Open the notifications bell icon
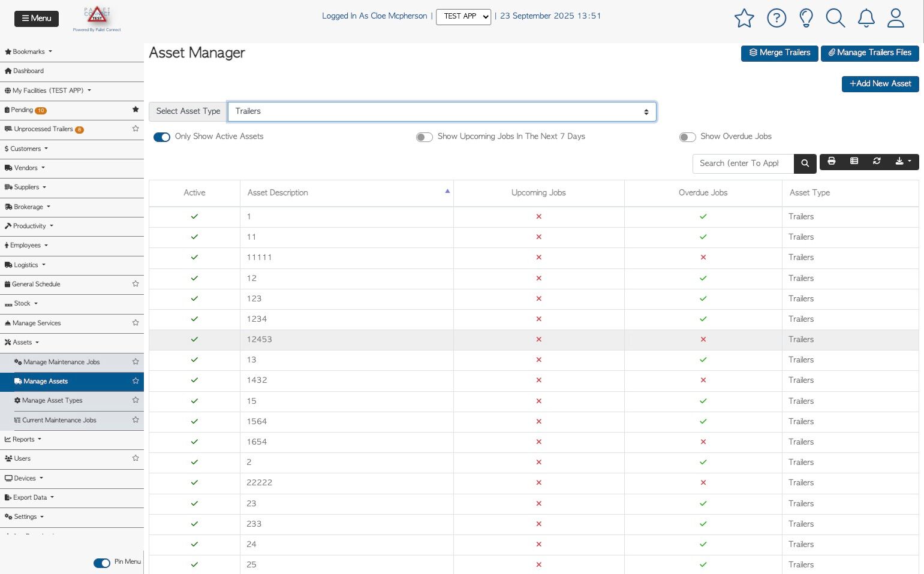 [x=866, y=18]
